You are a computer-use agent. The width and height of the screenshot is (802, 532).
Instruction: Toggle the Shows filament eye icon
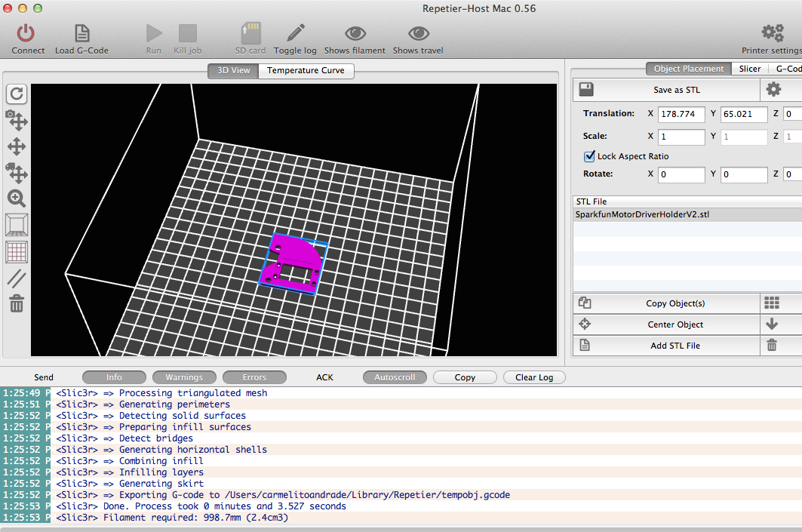coord(355,34)
